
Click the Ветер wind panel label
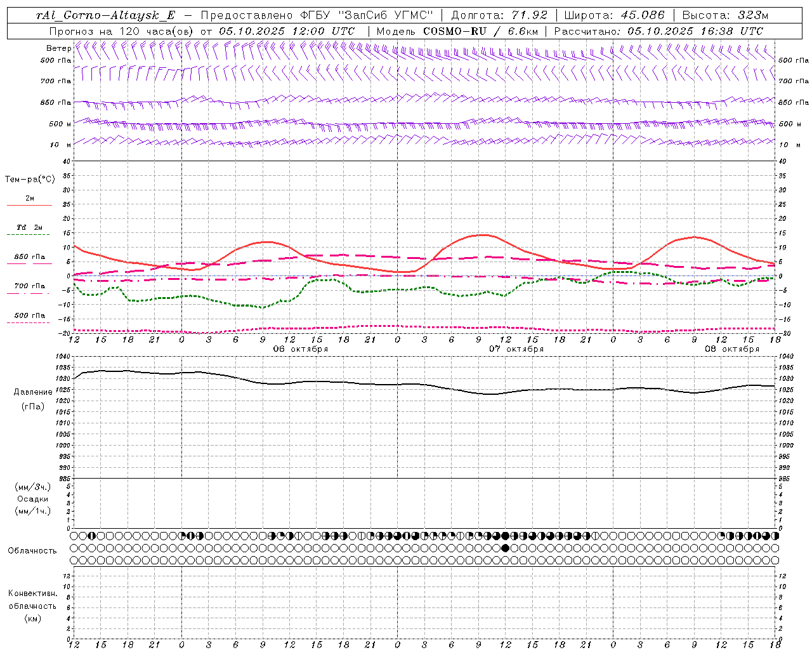point(58,48)
